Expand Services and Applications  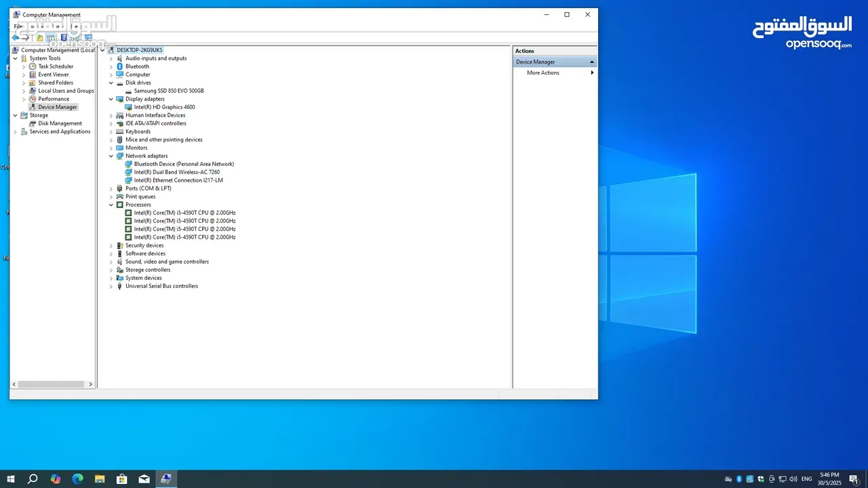15,131
